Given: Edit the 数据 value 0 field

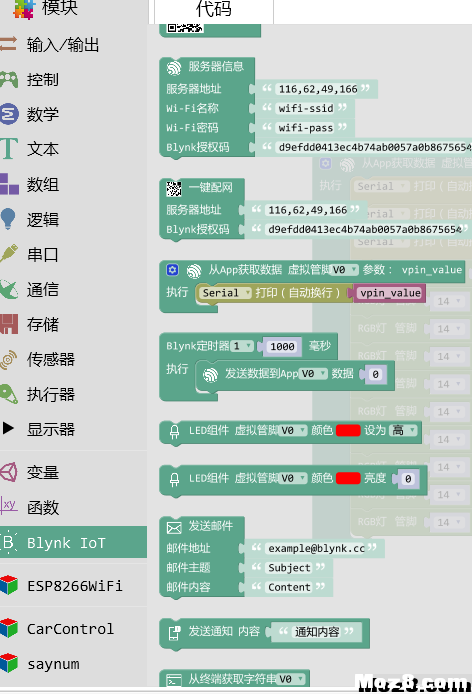Looking at the screenshot, I should pyautogui.click(x=375, y=374).
